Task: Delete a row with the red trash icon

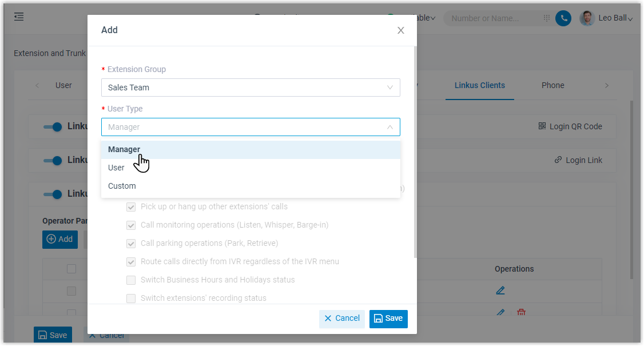Action: tap(520, 313)
